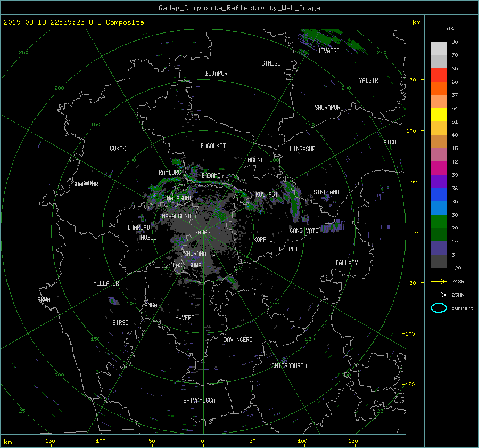Click the DHARWAD city label
This screenshot has height=448, width=479.
[x=139, y=227]
